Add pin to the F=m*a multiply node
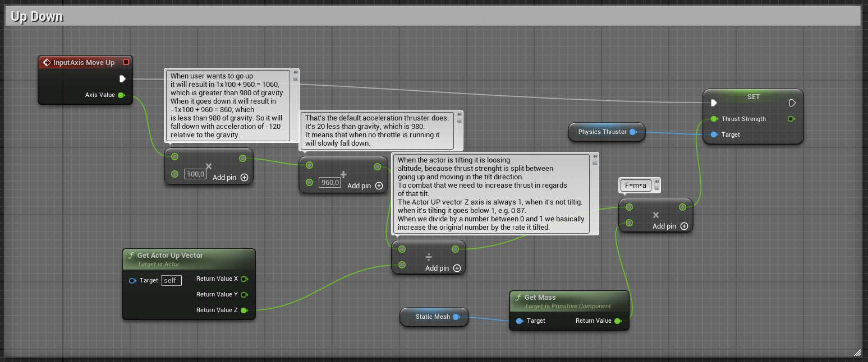868x362 pixels. (x=670, y=226)
